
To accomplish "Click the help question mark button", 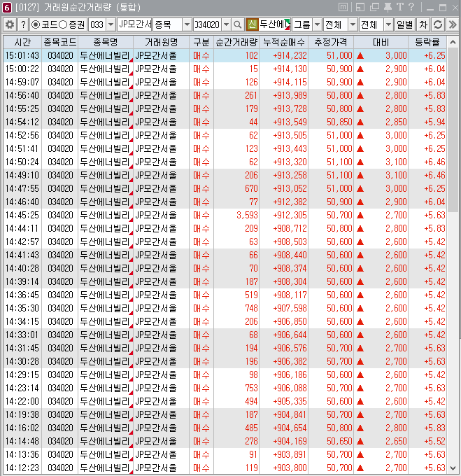I will pos(23,24).
